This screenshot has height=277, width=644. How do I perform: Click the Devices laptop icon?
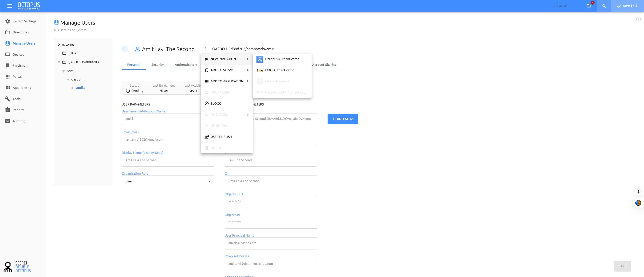[8, 54]
